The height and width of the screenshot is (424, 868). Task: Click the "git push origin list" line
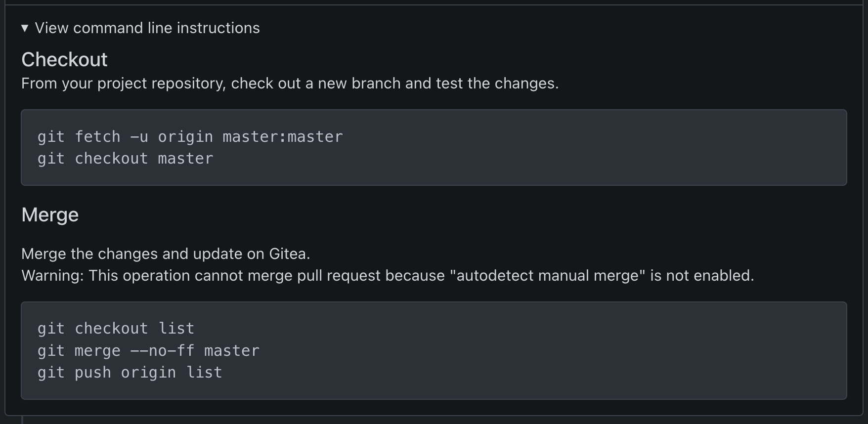(130, 373)
